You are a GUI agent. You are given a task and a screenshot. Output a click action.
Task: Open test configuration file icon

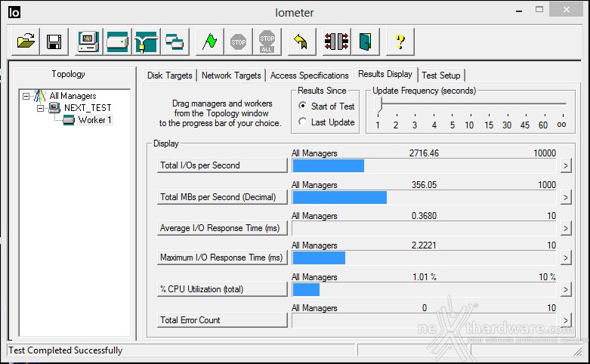tap(26, 42)
